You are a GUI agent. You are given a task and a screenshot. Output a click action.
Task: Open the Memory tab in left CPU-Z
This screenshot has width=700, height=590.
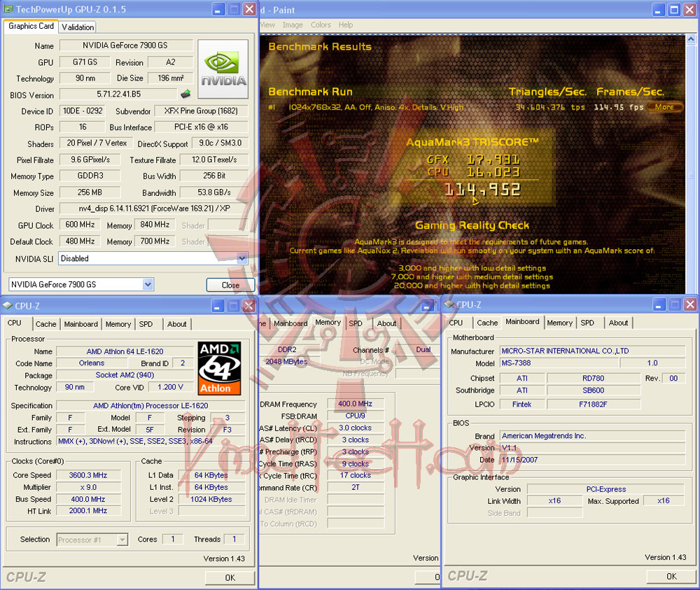coord(118,324)
